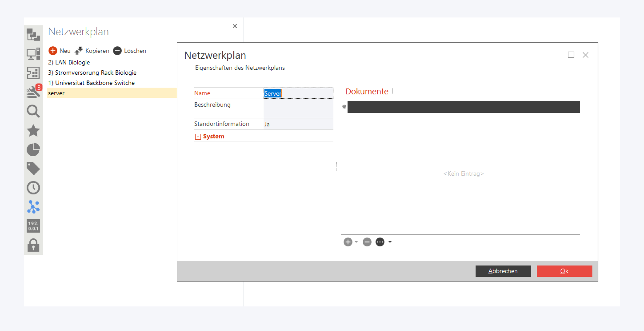This screenshot has height=331, width=644.
Task: Open the more options ellipsis dropdown arrow
Action: pyautogui.click(x=390, y=242)
